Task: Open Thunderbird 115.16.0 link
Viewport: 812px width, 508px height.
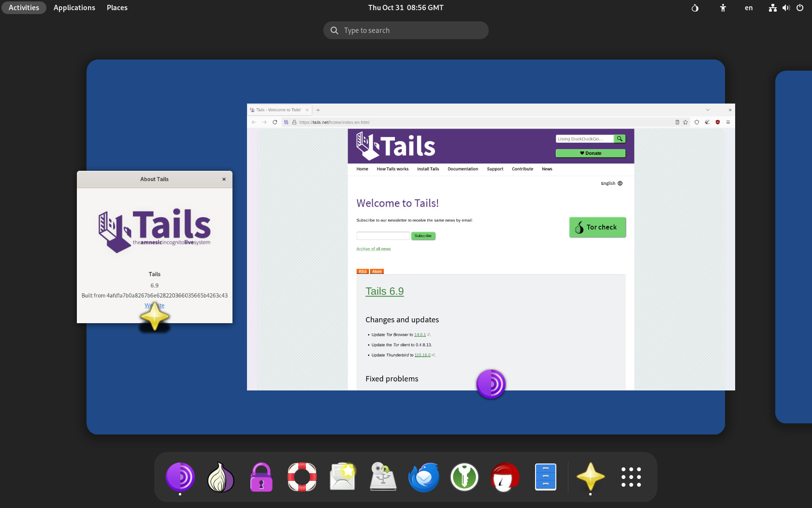Action: 422,355
